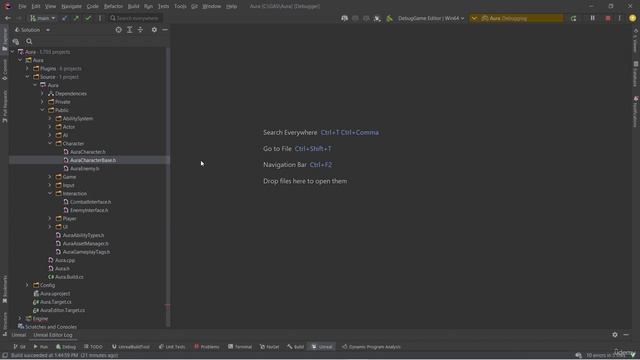Image resolution: width=640 pixels, height=360 pixels.
Task: Click the show all files icon
Action: 16,41
